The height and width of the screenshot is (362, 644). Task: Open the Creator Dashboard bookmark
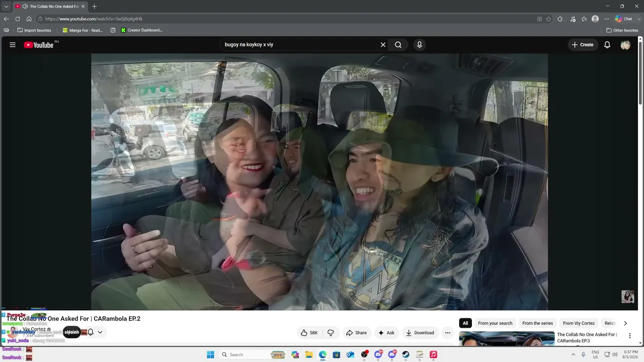pos(141,30)
